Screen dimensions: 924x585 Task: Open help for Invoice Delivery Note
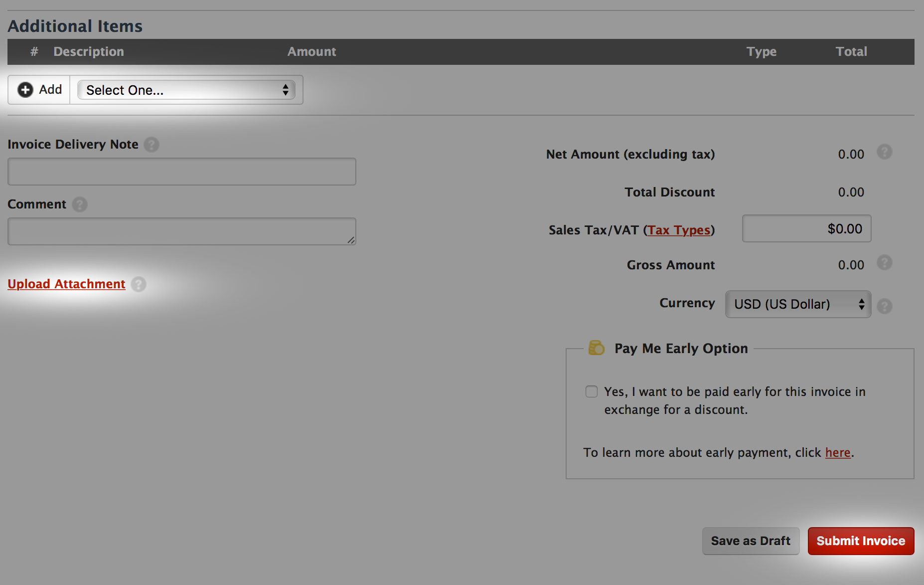tap(152, 145)
